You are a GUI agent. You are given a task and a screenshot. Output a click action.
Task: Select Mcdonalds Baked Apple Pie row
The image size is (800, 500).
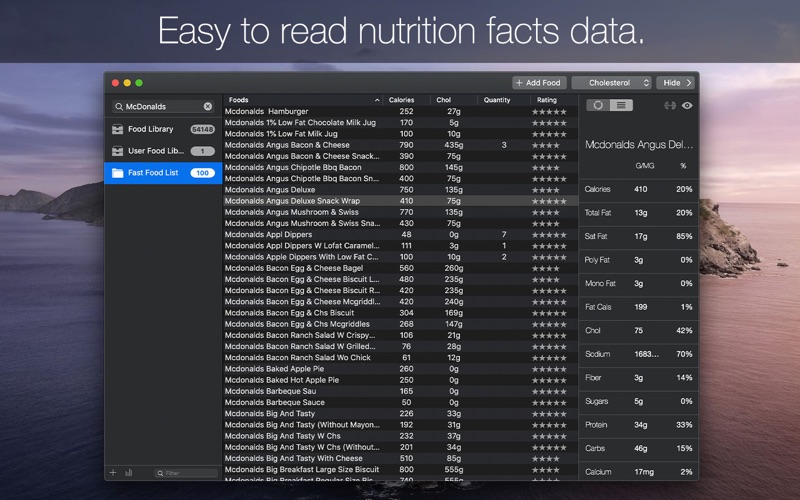401,369
